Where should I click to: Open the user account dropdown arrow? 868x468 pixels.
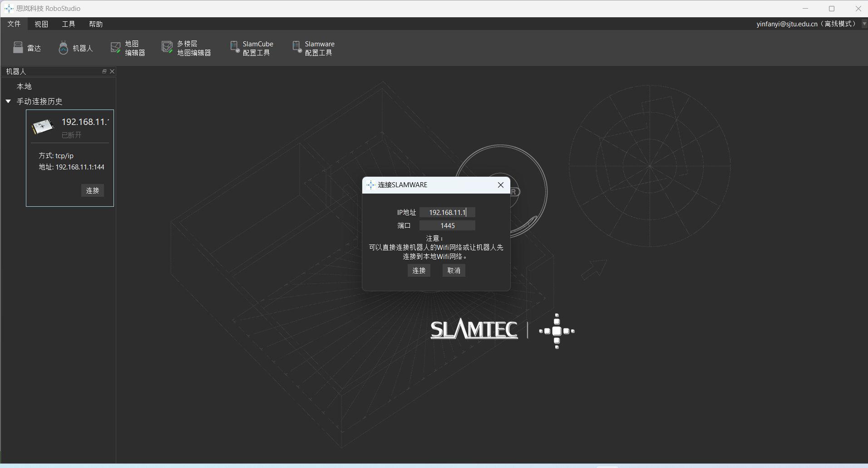click(864, 24)
